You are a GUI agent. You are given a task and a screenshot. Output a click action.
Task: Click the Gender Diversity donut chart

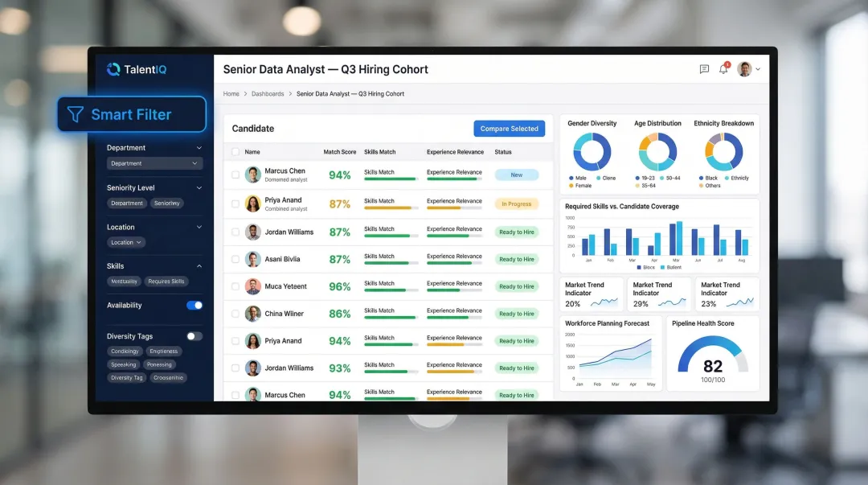point(592,153)
